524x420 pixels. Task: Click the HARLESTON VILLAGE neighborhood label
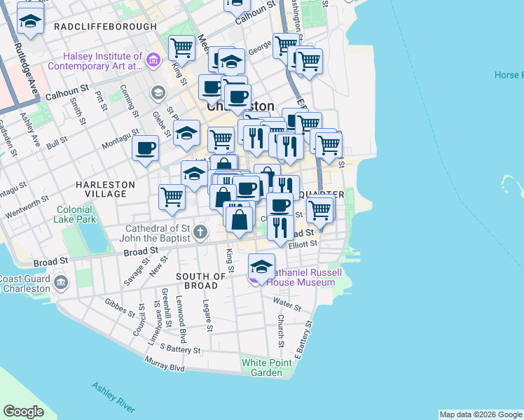(x=106, y=189)
